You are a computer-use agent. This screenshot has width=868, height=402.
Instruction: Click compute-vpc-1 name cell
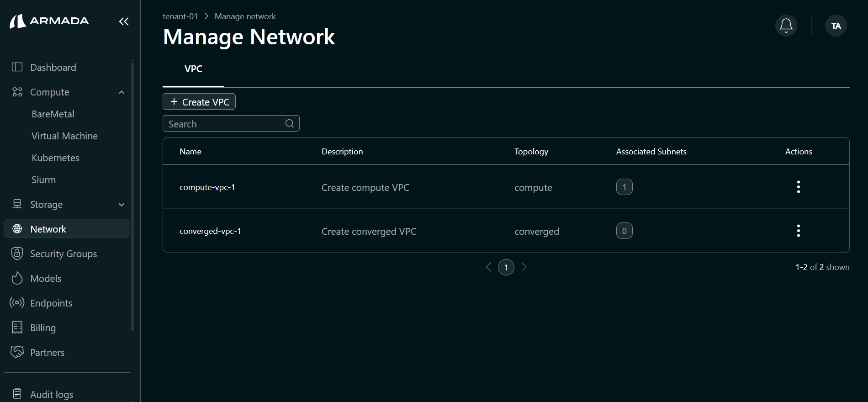(x=207, y=187)
